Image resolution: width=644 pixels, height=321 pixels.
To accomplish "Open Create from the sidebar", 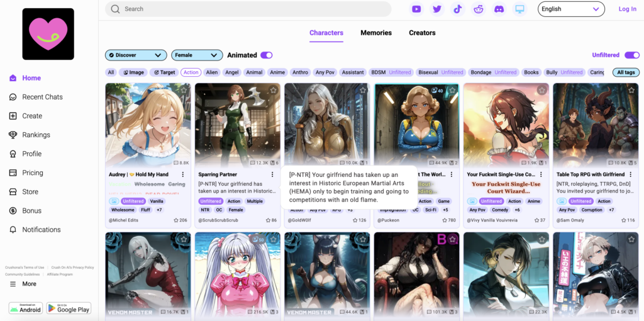I will 25,116.
